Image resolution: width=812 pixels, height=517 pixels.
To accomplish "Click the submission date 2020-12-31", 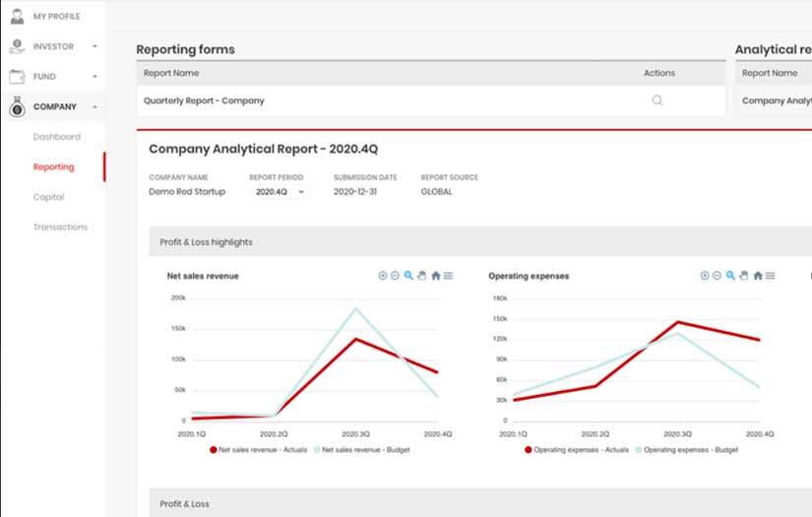I will (355, 192).
